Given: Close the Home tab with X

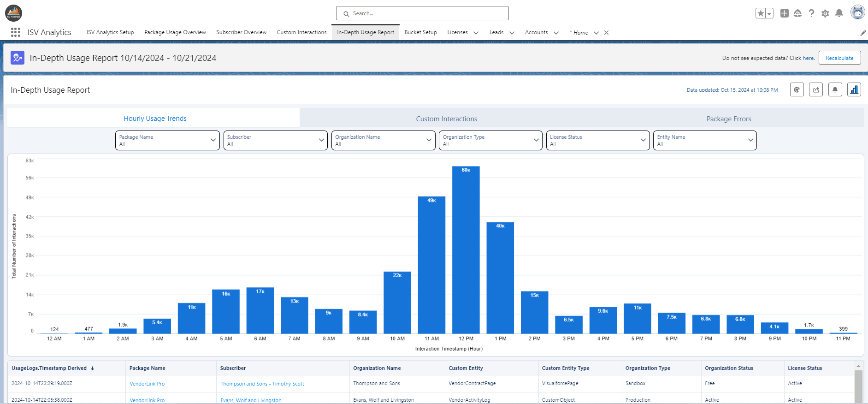Looking at the screenshot, I should point(607,33).
